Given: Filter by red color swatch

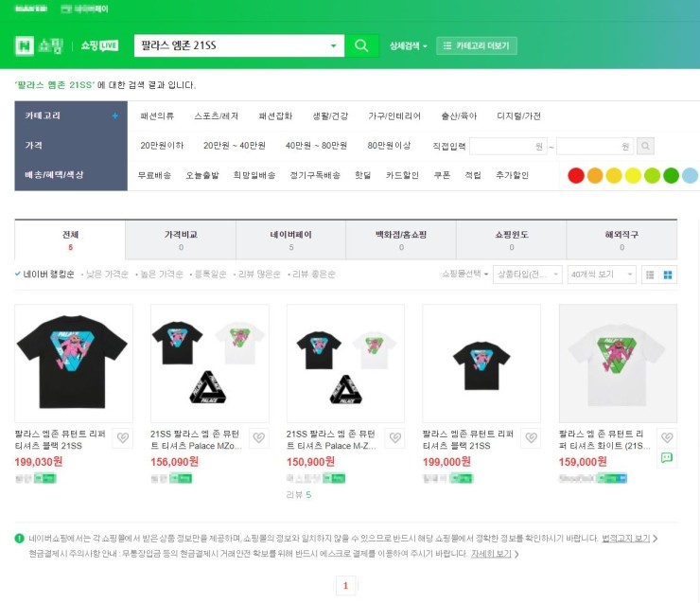Looking at the screenshot, I should (x=576, y=175).
